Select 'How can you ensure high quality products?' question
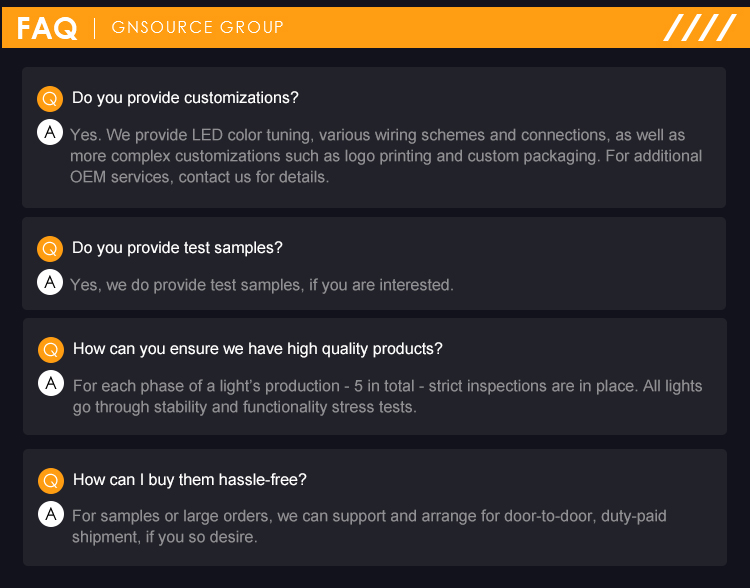This screenshot has height=588, width=750. point(258,349)
